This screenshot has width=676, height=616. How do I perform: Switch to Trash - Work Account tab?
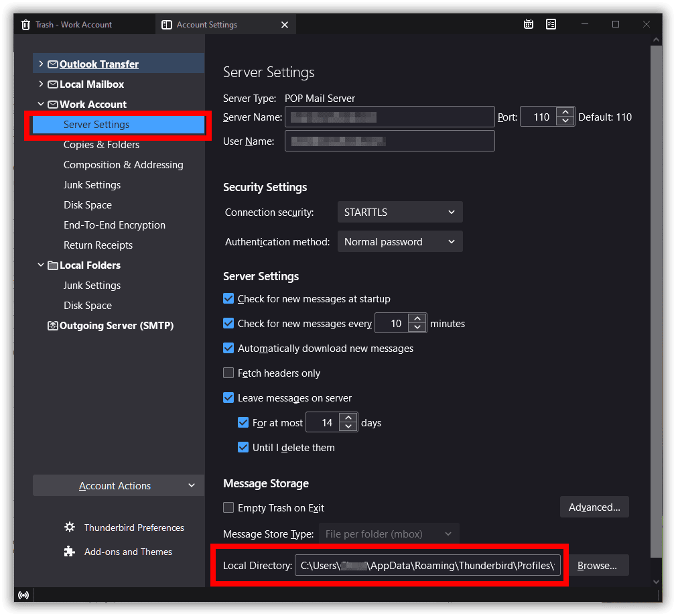(74, 25)
